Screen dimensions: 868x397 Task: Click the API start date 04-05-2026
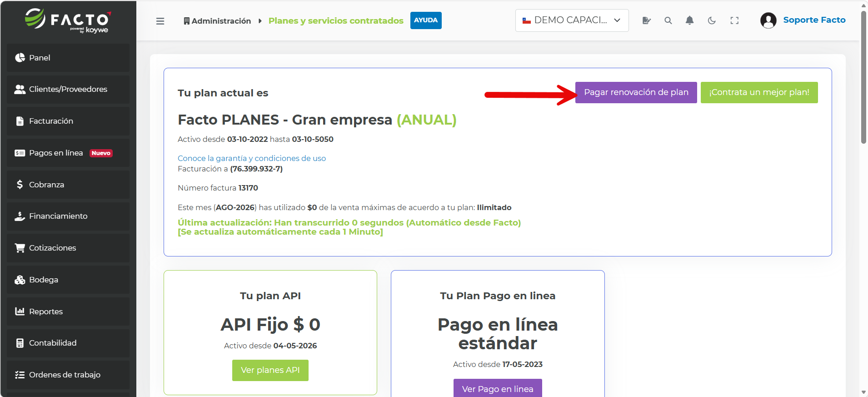pyautogui.click(x=295, y=346)
